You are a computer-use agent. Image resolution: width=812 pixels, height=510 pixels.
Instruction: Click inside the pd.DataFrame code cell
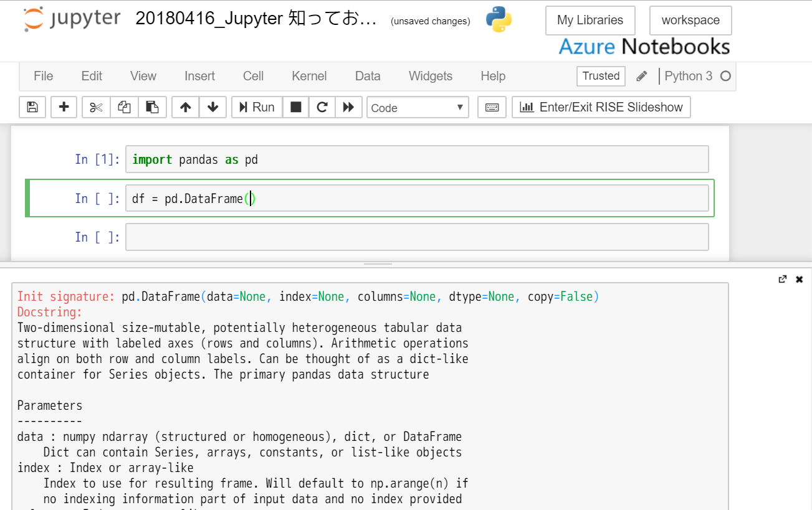tap(417, 198)
